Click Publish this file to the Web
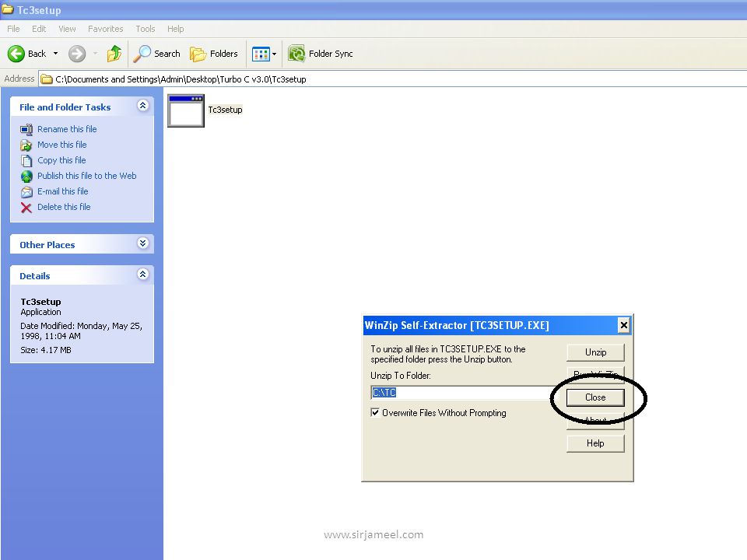Image resolution: width=747 pixels, height=560 pixels. point(86,176)
